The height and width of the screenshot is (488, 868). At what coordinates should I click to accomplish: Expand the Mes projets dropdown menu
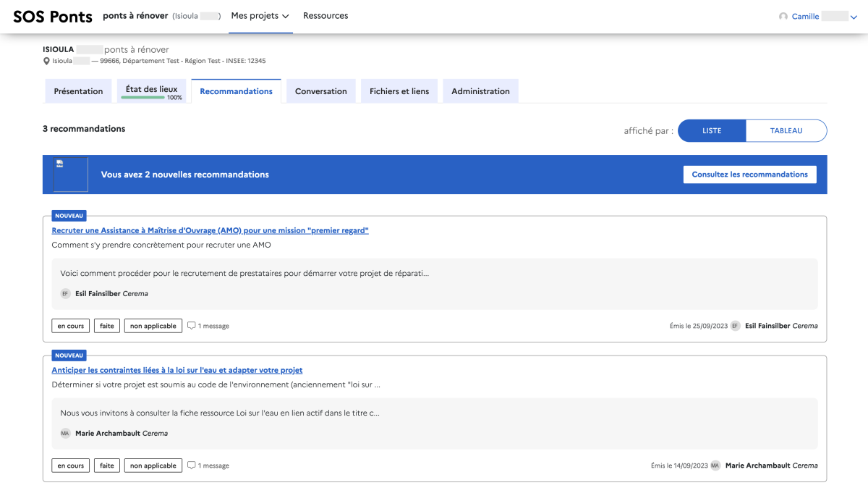click(x=260, y=16)
